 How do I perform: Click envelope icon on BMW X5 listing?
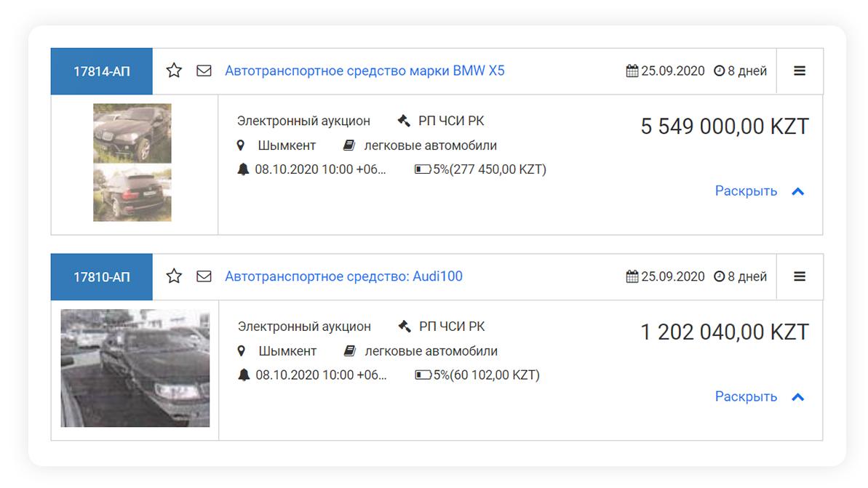tap(204, 71)
